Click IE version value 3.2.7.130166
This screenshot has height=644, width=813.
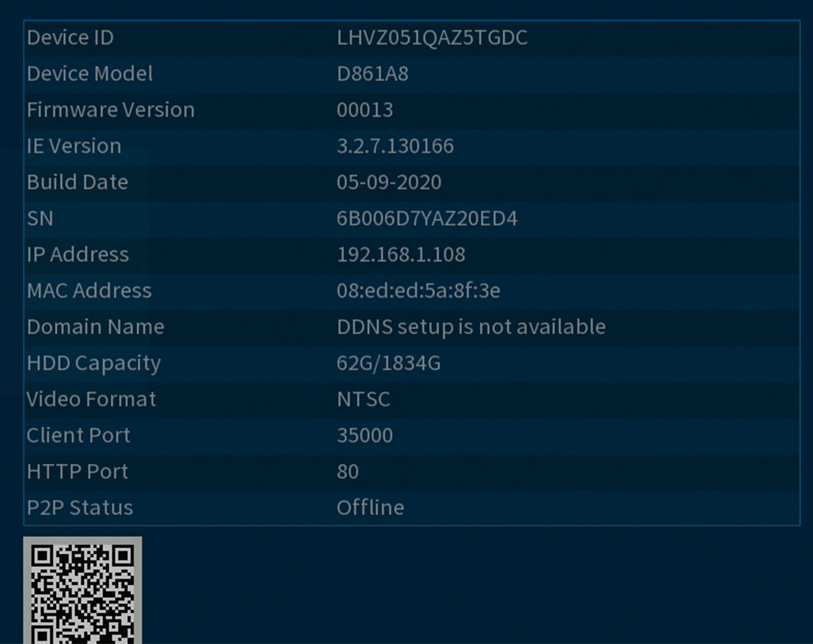point(395,146)
